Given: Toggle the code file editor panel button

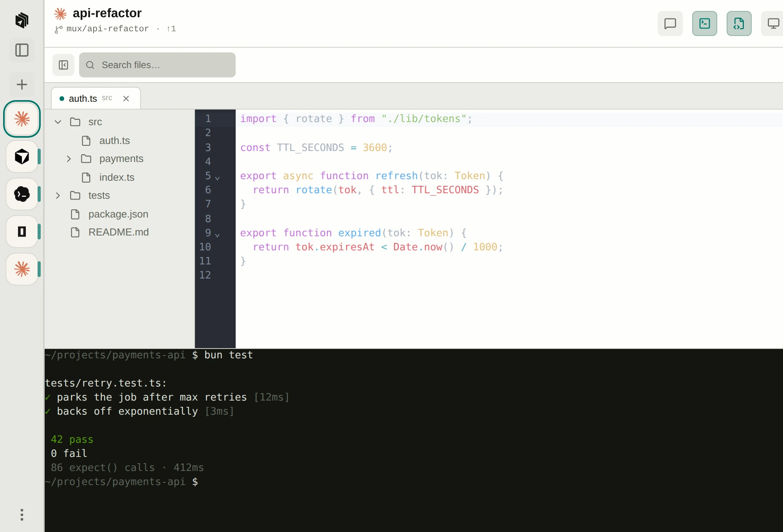Looking at the screenshot, I should coord(739,23).
